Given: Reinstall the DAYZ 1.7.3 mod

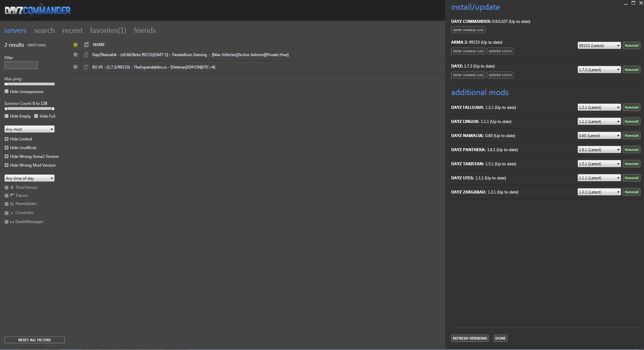Looking at the screenshot, I should (x=632, y=70).
